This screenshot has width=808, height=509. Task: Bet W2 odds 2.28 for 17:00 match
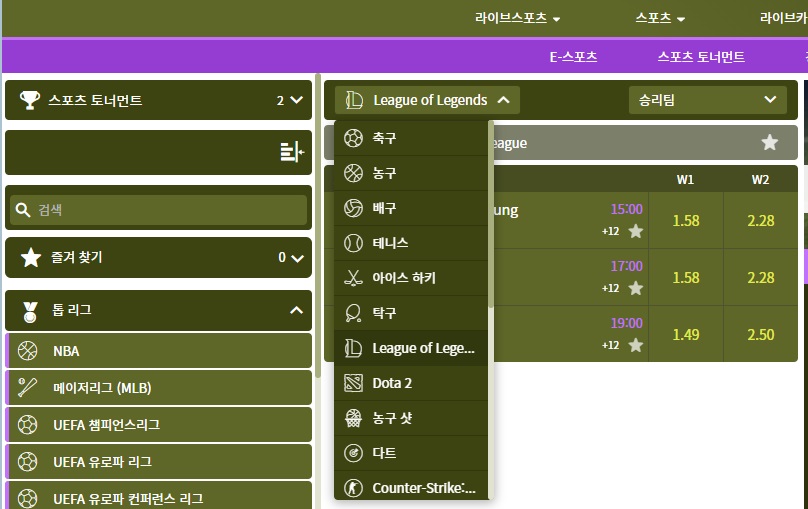pyautogui.click(x=761, y=277)
